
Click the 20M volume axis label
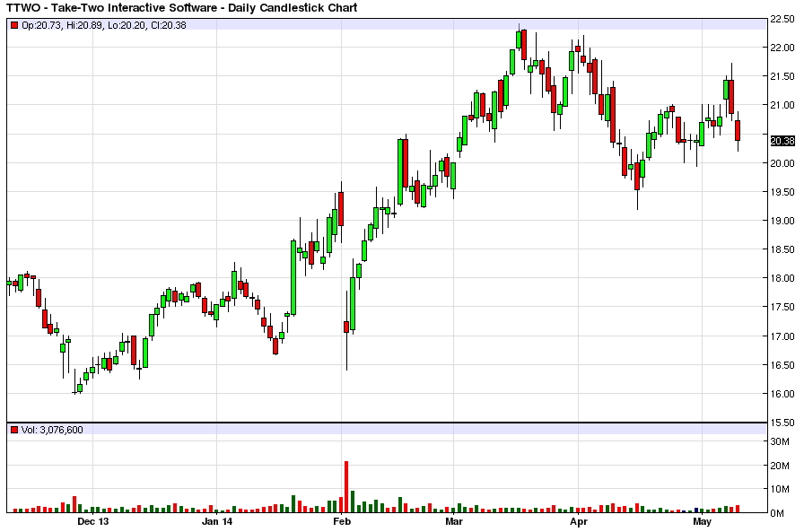[x=780, y=466]
